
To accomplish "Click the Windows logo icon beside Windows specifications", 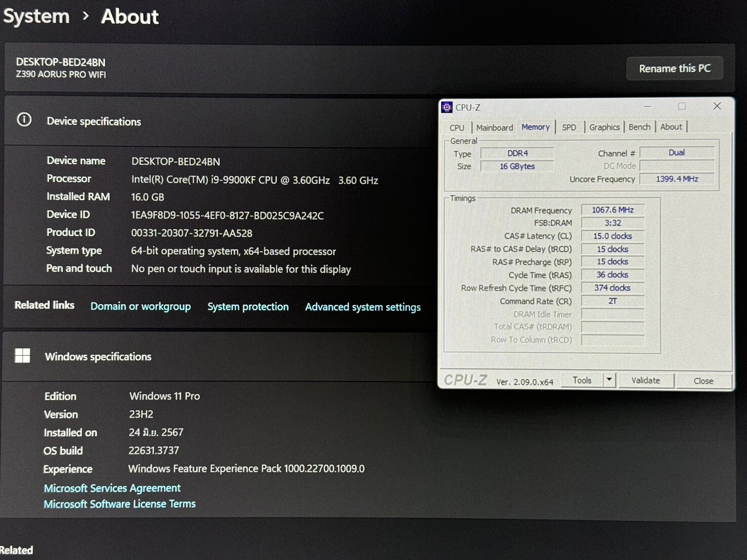I will (x=22, y=356).
